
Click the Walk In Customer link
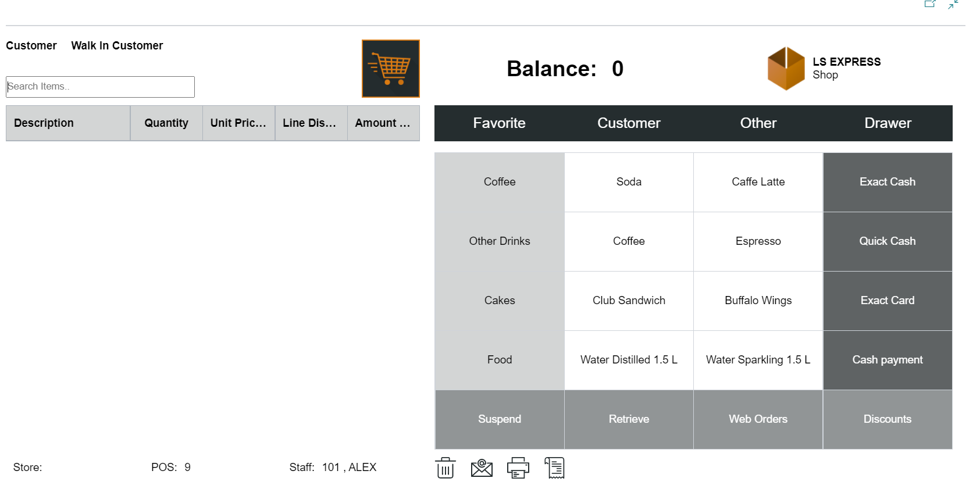117,45
